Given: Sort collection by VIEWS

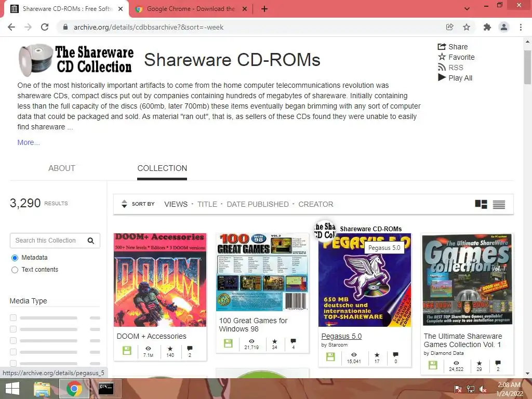Looking at the screenshot, I should (176, 204).
